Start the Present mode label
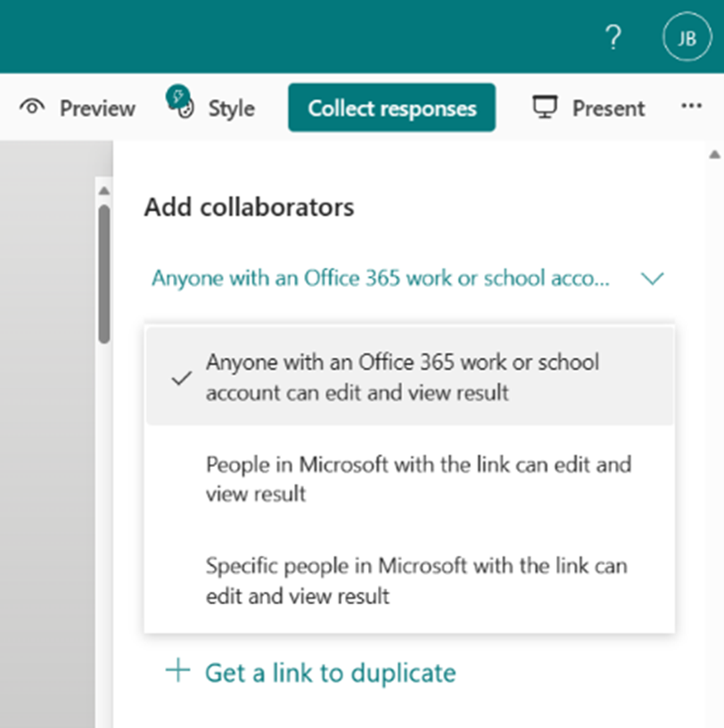Viewport: 724px width, 728px height. tap(608, 109)
